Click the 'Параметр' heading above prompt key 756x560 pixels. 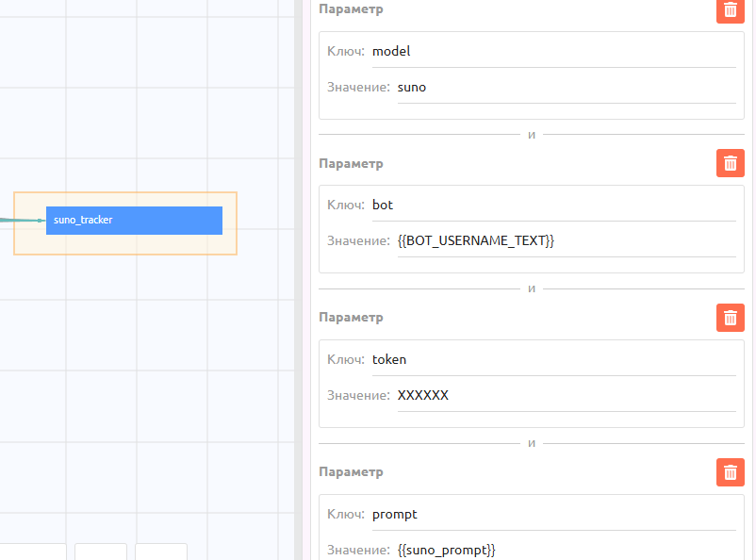351,472
